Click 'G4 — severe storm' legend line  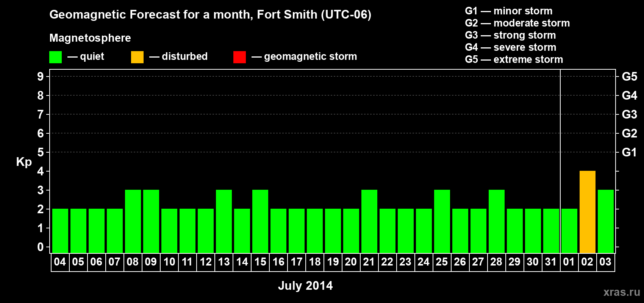511,47
